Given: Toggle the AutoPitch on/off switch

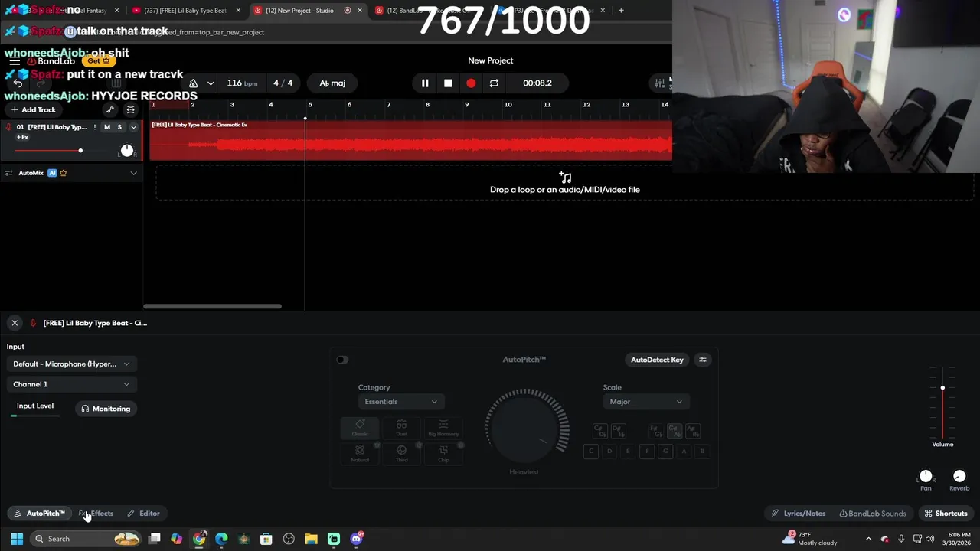Looking at the screenshot, I should click(x=342, y=360).
